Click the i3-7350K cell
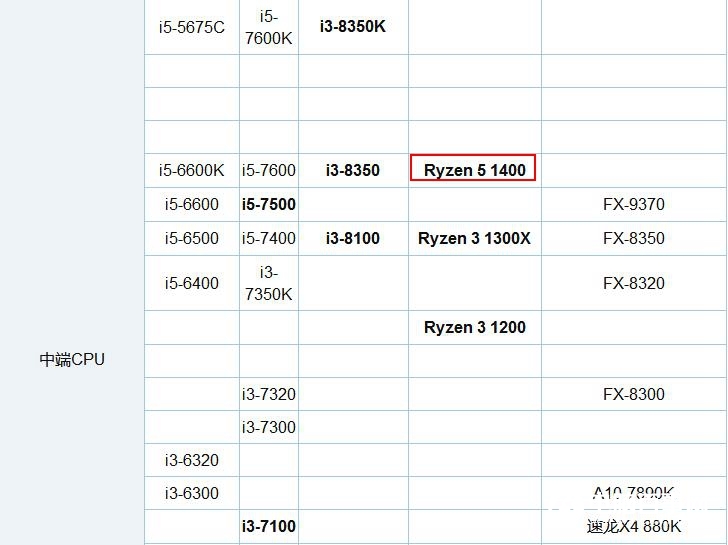 click(268, 283)
